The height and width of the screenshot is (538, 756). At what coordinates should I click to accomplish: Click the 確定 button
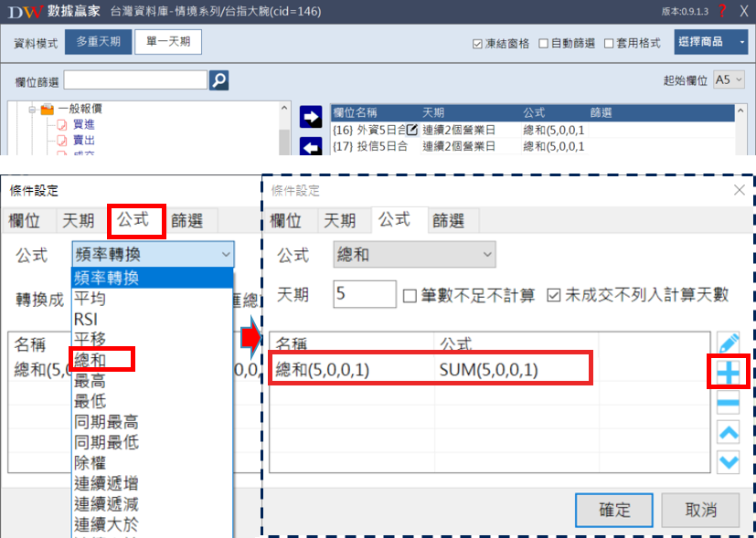(614, 509)
